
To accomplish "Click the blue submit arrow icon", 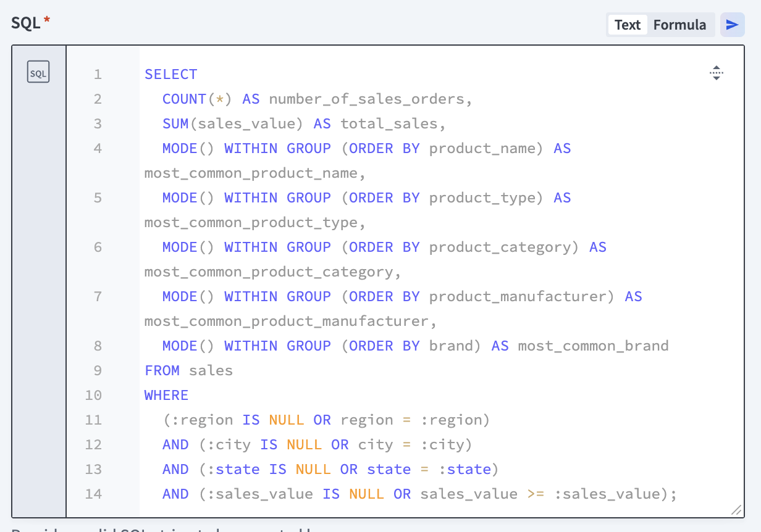I will pos(732,24).
